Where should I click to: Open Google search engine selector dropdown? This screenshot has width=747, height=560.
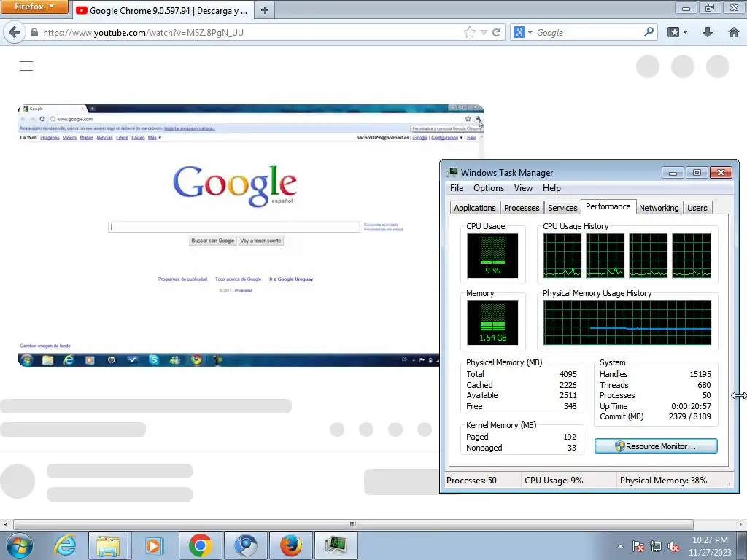pos(522,32)
